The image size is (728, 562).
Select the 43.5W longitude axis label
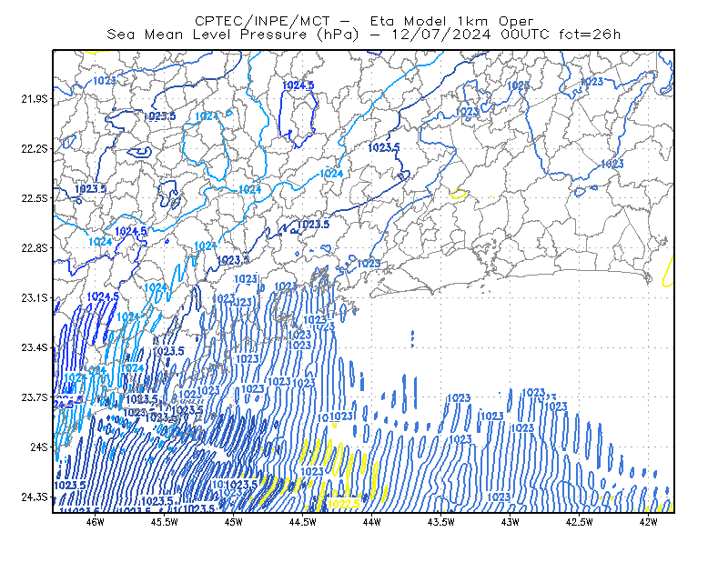pos(440,522)
